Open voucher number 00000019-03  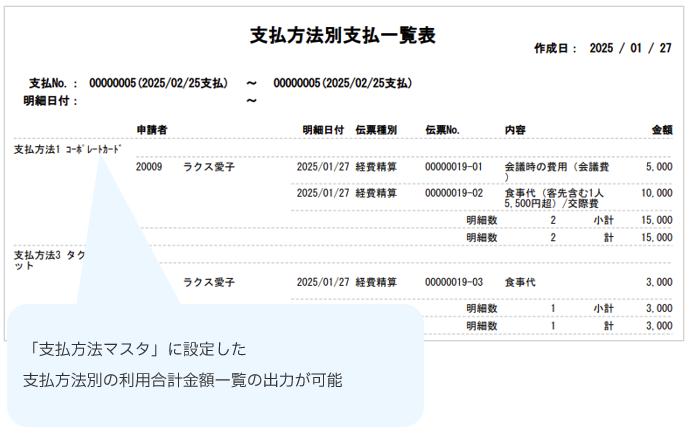click(x=453, y=283)
